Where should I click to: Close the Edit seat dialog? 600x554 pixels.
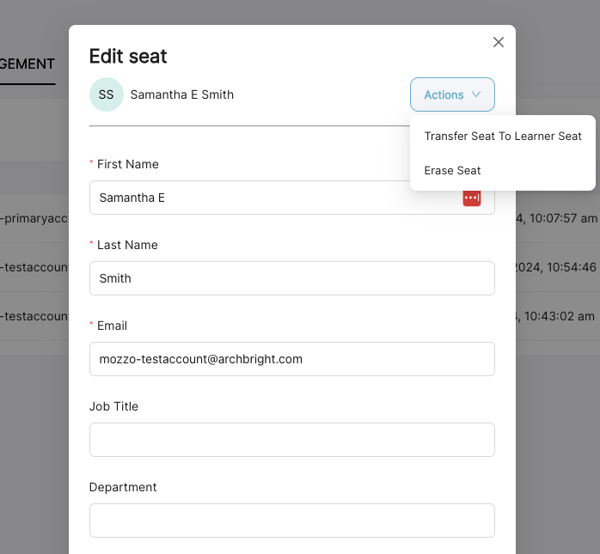498,42
